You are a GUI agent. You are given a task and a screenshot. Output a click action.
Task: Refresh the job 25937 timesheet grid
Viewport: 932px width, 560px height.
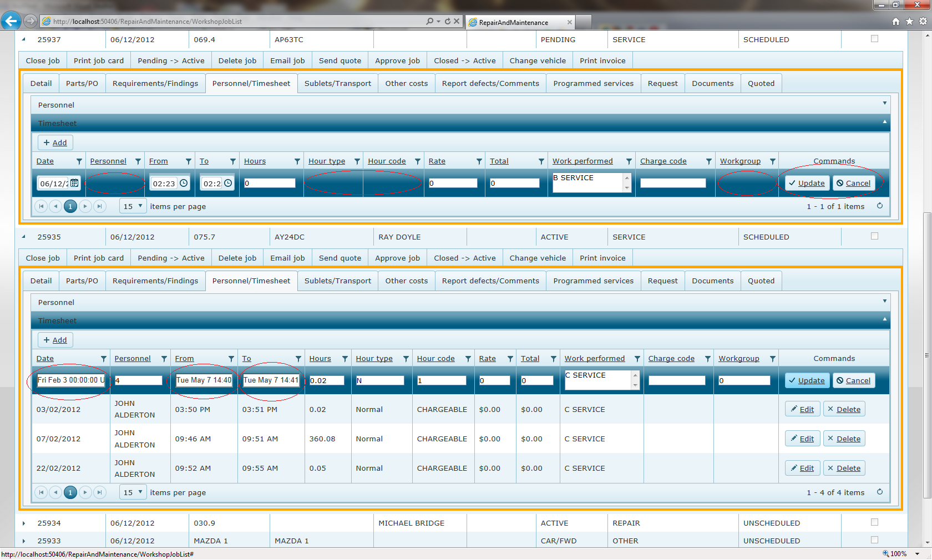[x=880, y=206]
